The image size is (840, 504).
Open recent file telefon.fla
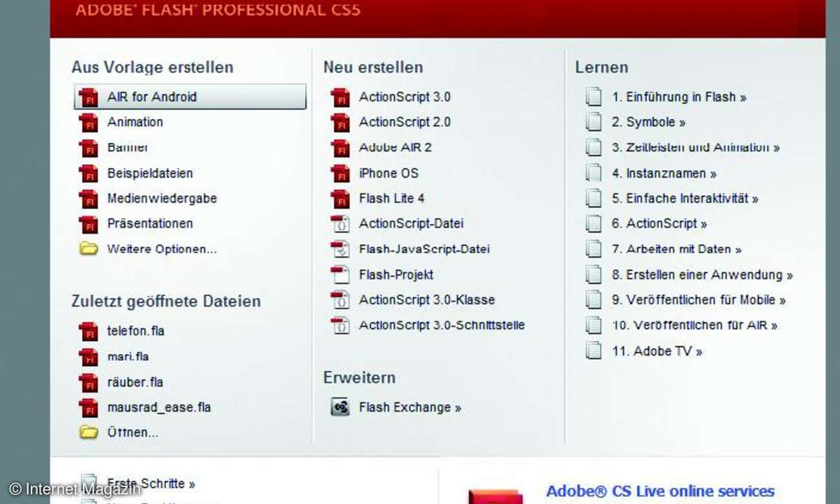coord(135,330)
